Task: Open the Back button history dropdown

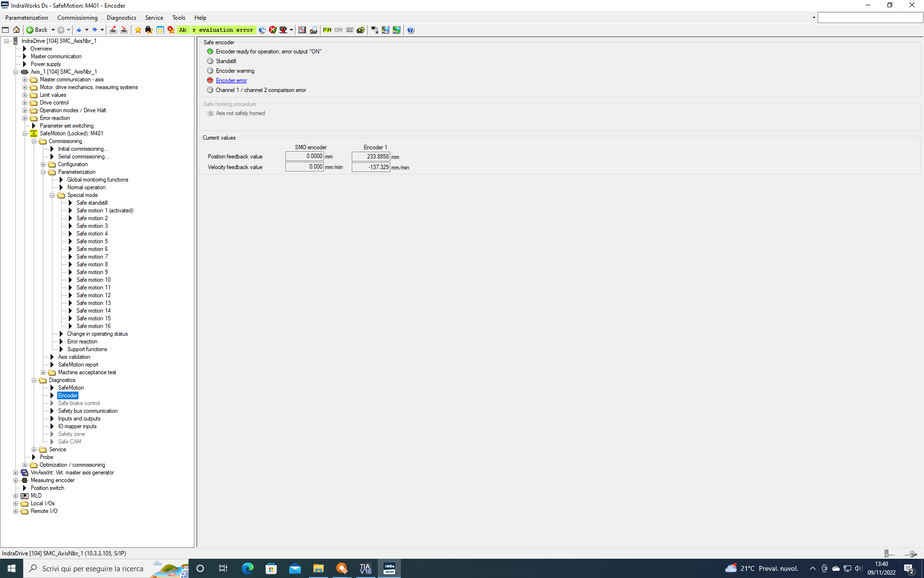Action: pyautogui.click(x=53, y=30)
